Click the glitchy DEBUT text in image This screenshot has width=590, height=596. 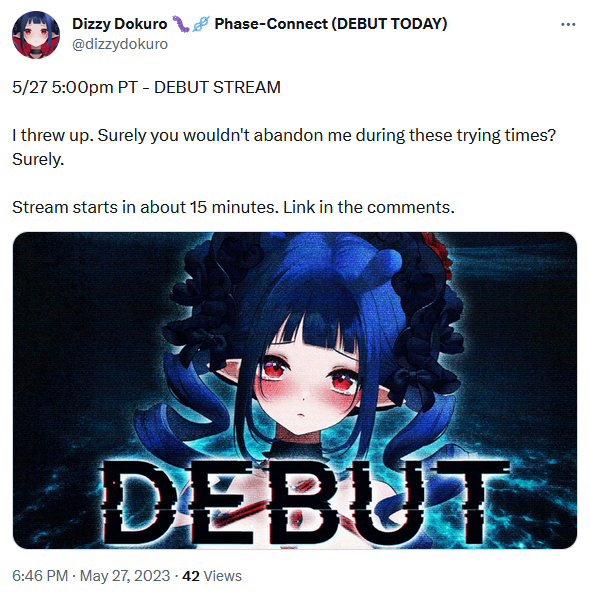(303, 503)
